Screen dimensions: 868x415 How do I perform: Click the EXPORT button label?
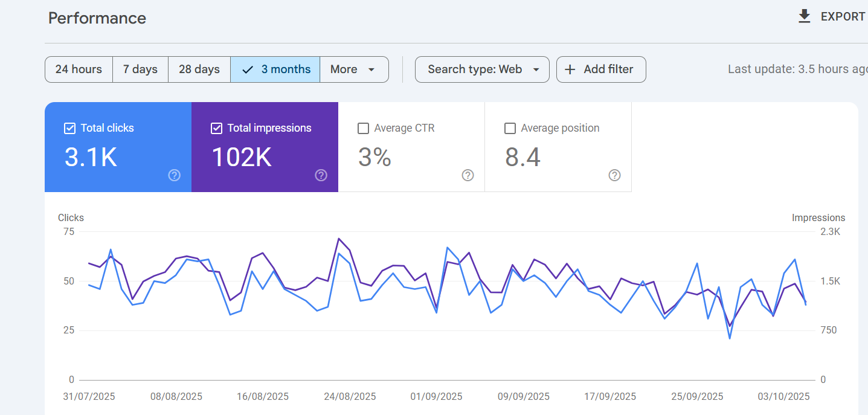pyautogui.click(x=843, y=17)
